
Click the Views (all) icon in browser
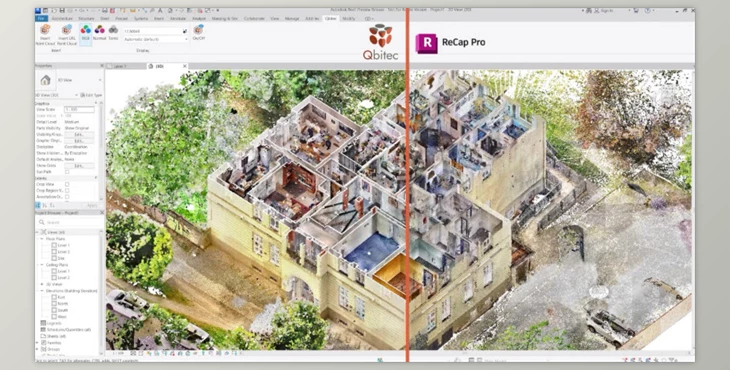coord(43,232)
